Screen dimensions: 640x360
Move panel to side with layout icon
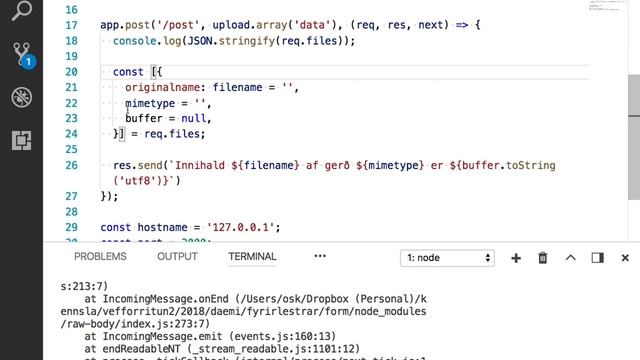598,258
